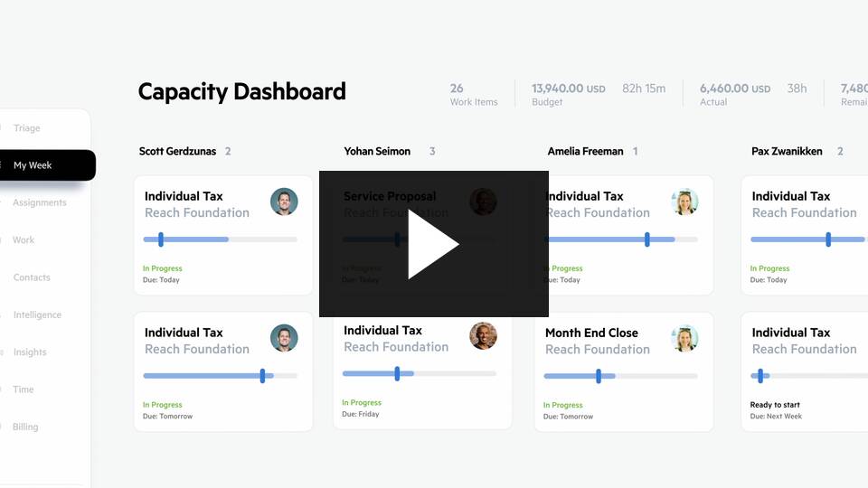Screen dimensions: 868x488
Task: Click progress slider on Yohan's Individual Tax card
Action: point(397,373)
